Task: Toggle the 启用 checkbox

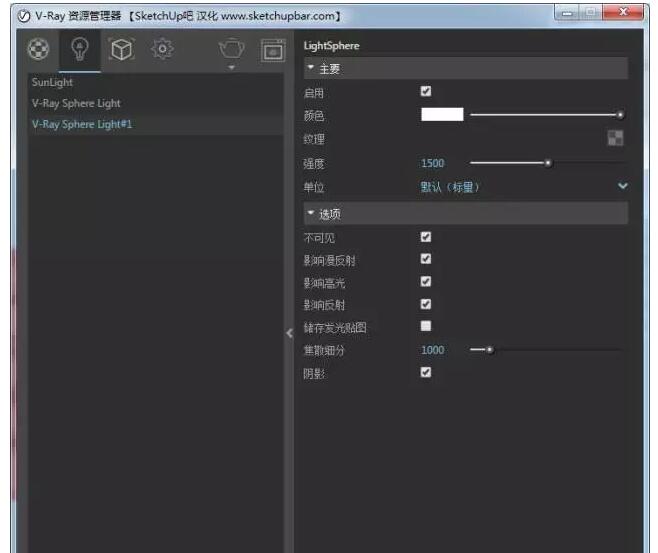Action: pyautogui.click(x=426, y=91)
